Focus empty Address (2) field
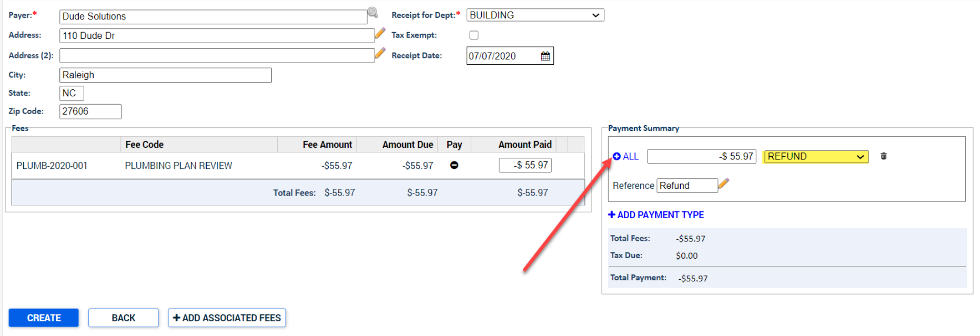The image size is (980, 336). pyautogui.click(x=217, y=56)
